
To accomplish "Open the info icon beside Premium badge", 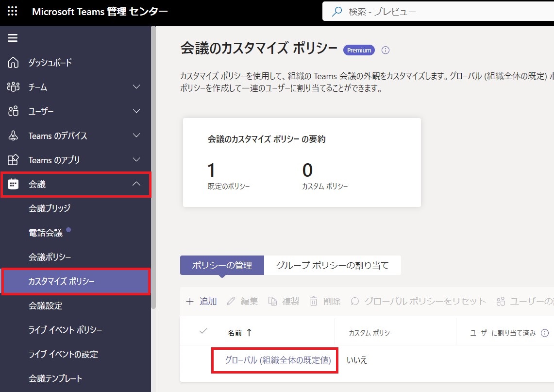I will click(386, 50).
